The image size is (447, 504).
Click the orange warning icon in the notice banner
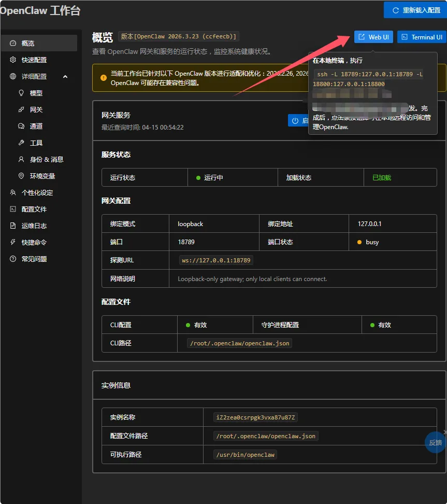tap(104, 78)
